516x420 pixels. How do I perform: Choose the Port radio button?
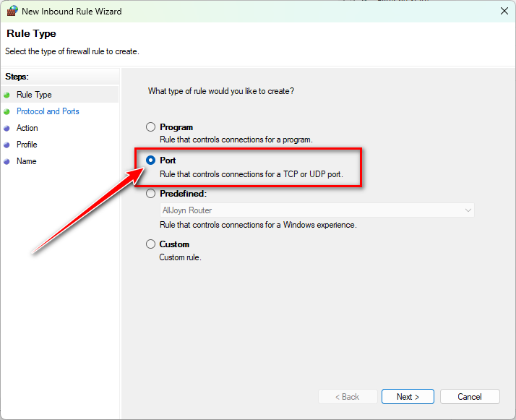[151, 160]
